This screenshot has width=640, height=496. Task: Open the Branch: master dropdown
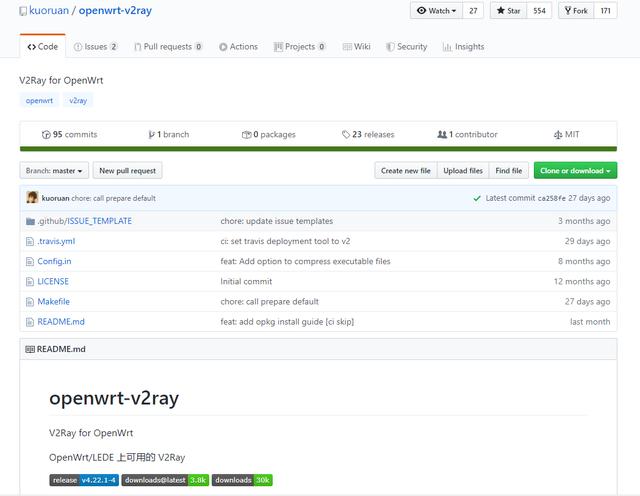pos(54,171)
